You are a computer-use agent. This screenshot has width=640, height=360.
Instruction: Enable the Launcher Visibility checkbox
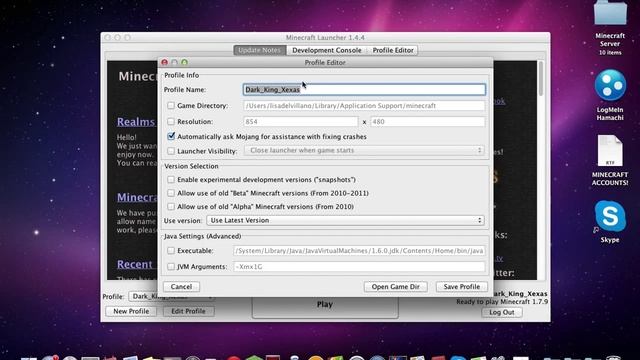click(x=171, y=151)
